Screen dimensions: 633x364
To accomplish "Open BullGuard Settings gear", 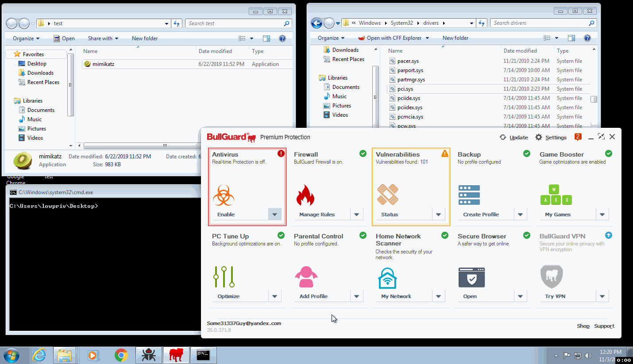I will click(539, 137).
